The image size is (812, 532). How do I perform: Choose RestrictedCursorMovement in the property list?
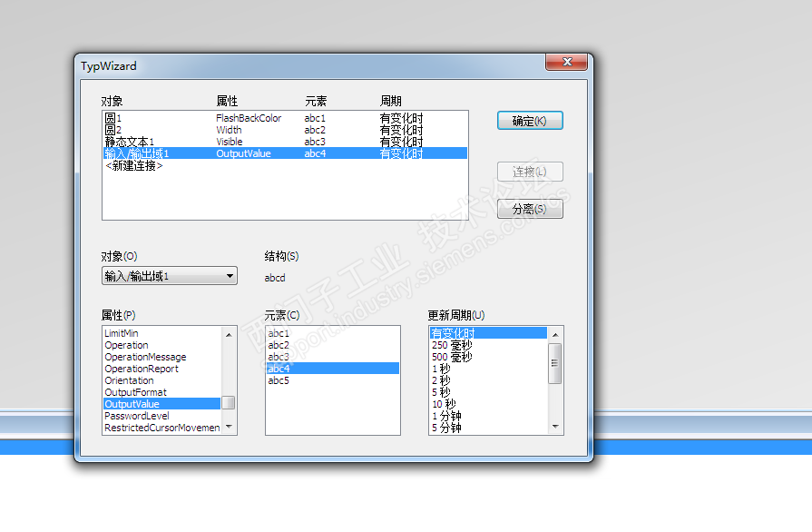[162, 428]
